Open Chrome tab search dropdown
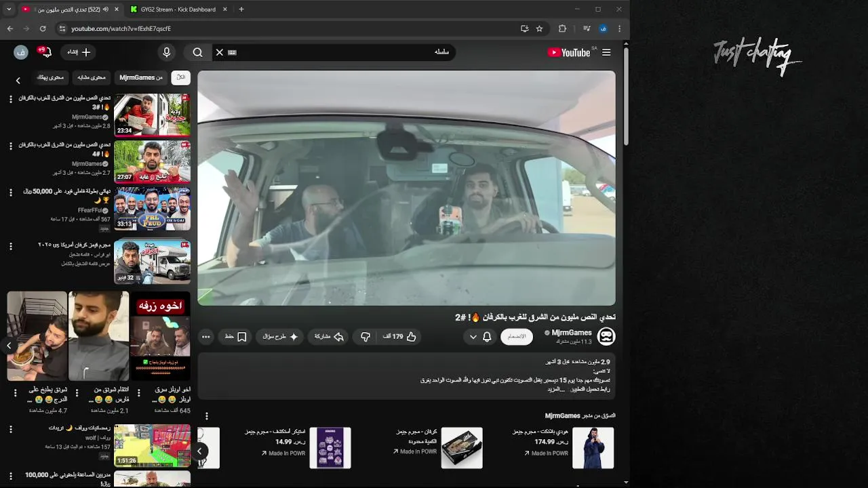This screenshot has width=868, height=488. [x=9, y=9]
